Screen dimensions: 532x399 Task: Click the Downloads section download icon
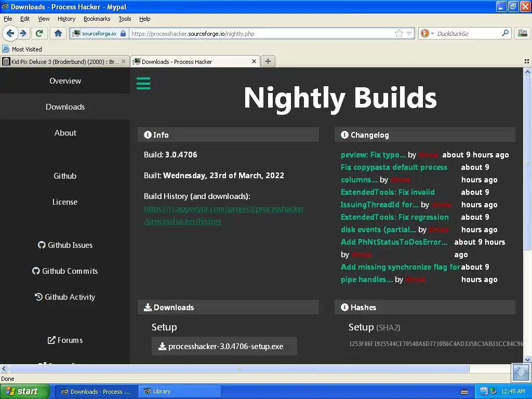click(148, 308)
